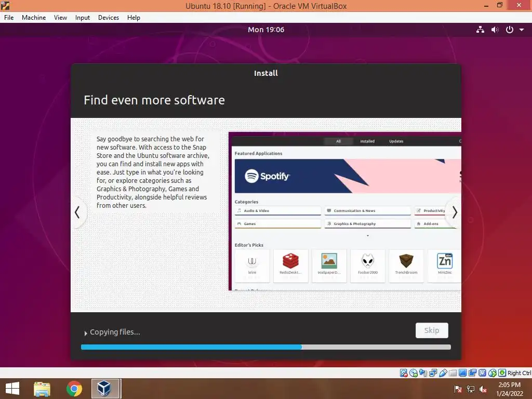Click the recording status indicator icon
532x399 pixels.
click(x=472, y=373)
